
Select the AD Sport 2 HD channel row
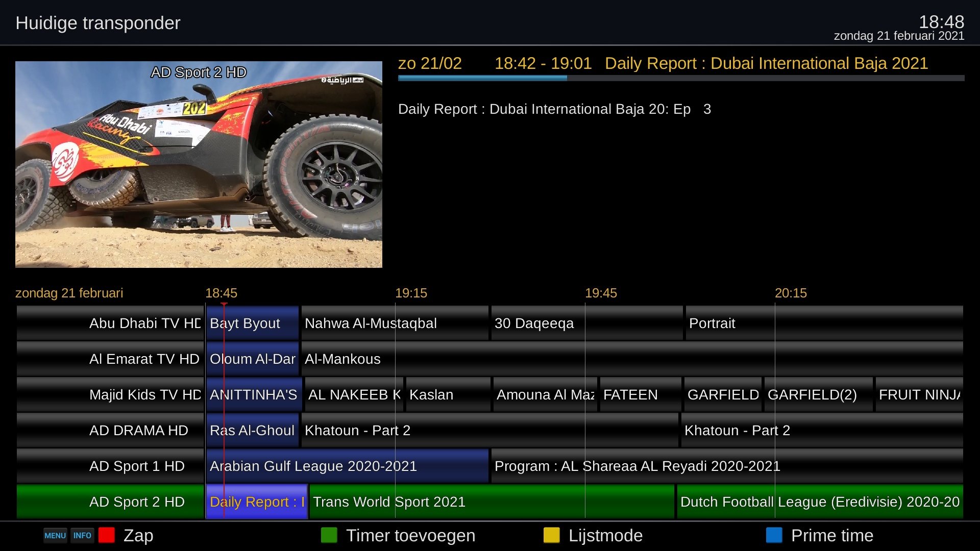(x=110, y=502)
